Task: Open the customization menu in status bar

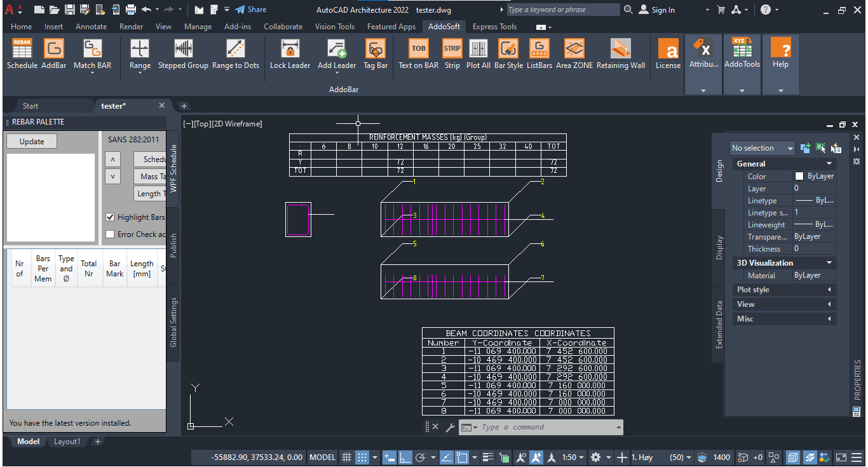Action: point(857,457)
